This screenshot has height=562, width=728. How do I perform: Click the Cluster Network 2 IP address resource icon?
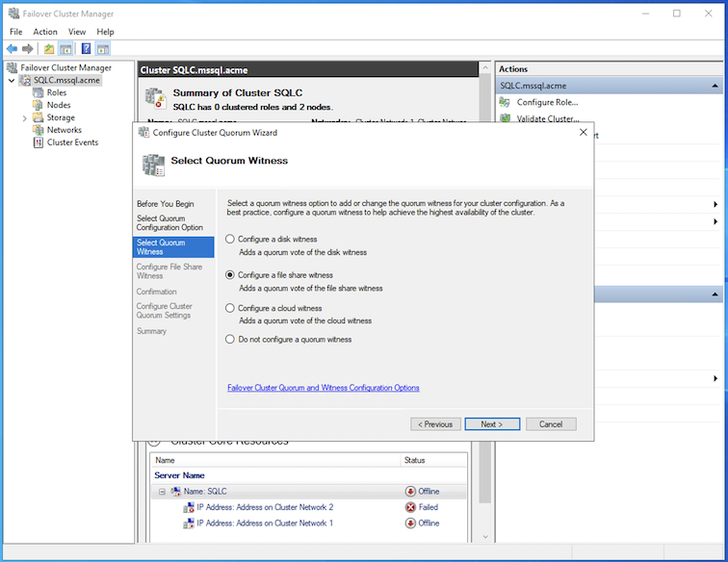click(x=189, y=508)
